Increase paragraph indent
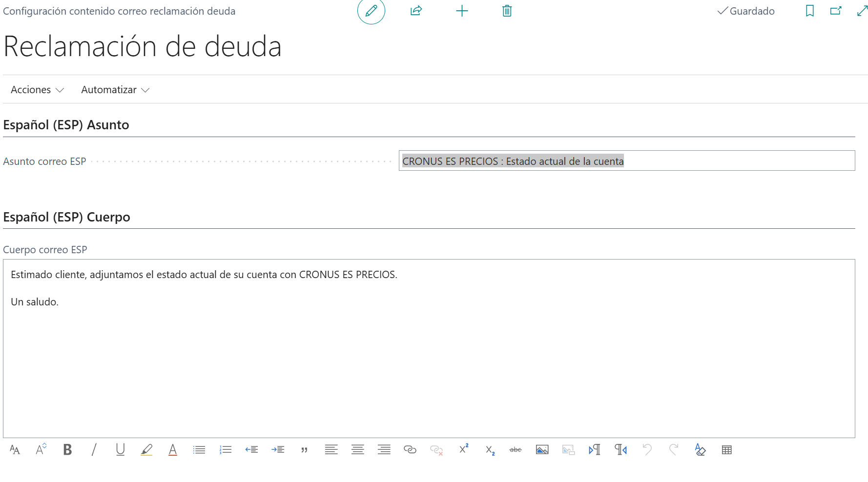This screenshot has height=482, width=868. [278, 450]
